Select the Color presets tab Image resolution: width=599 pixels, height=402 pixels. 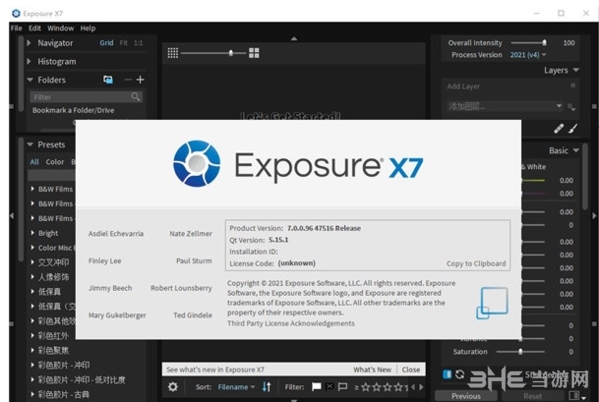(55, 162)
